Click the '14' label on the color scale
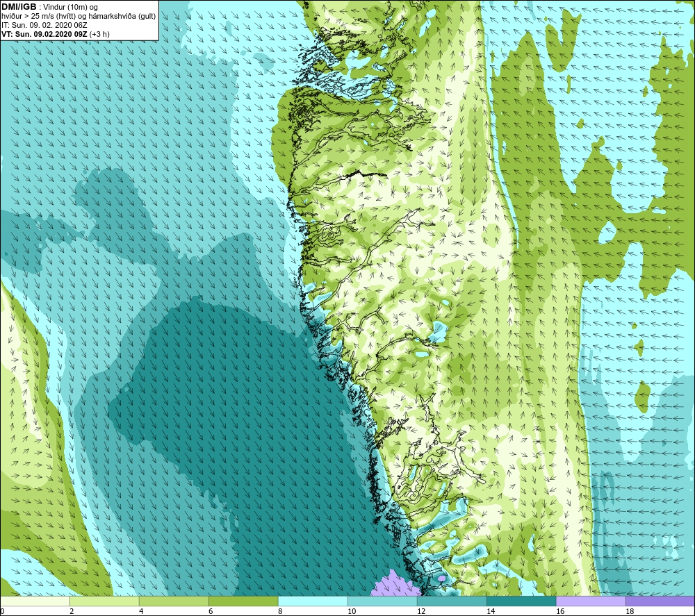Image resolution: width=695 pixels, height=616 pixels. coord(491,612)
